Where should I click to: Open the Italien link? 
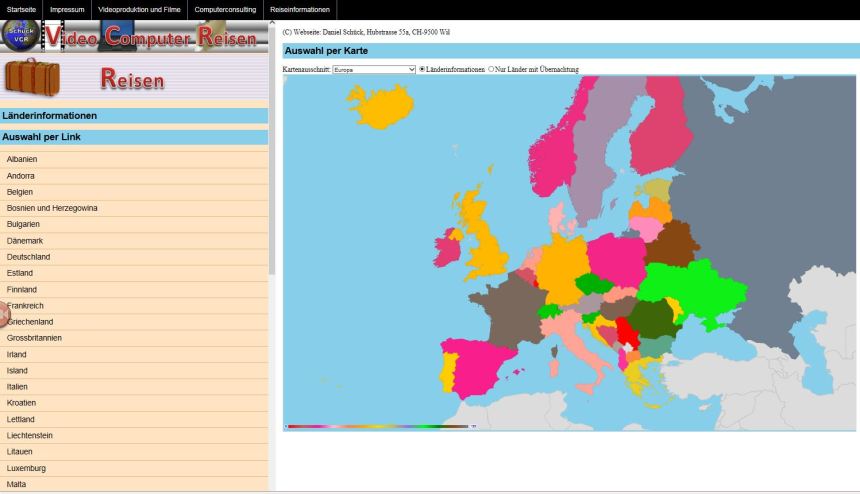coord(17,387)
